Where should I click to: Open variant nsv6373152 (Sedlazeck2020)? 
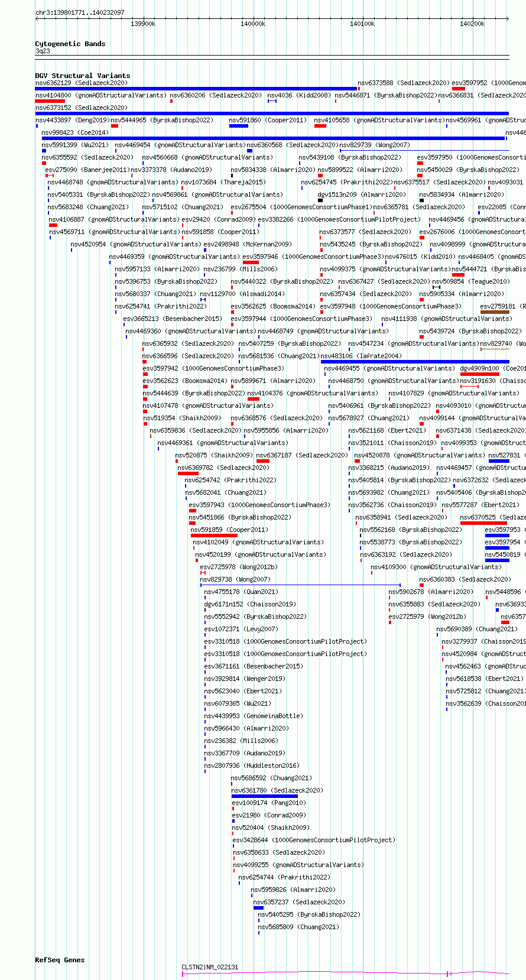pyautogui.click(x=81, y=108)
